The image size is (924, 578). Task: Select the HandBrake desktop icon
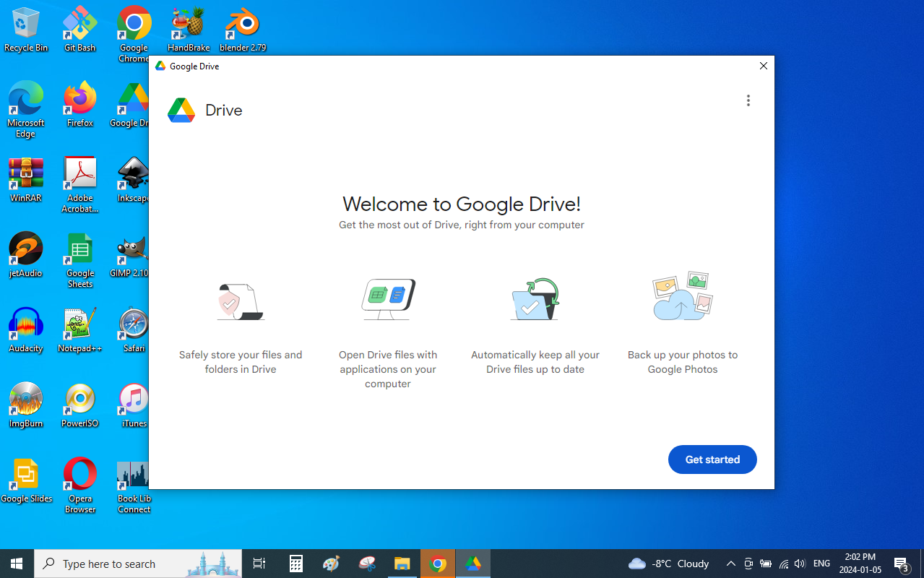pyautogui.click(x=189, y=30)
